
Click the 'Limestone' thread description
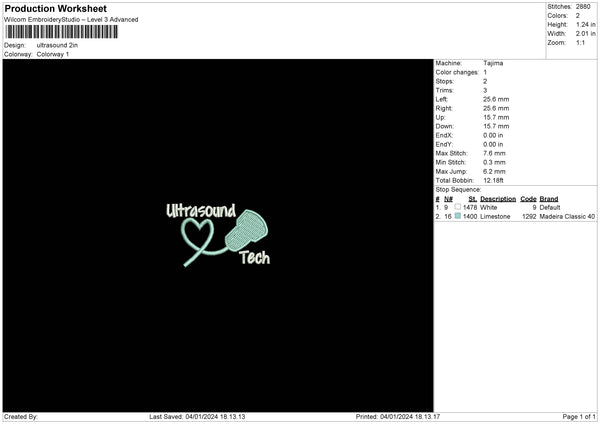pos(495,217)
